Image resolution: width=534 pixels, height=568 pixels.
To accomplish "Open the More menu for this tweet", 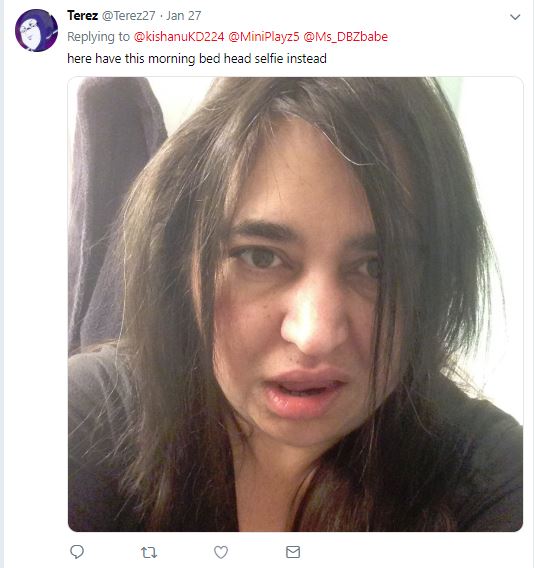I will point(515,17).
